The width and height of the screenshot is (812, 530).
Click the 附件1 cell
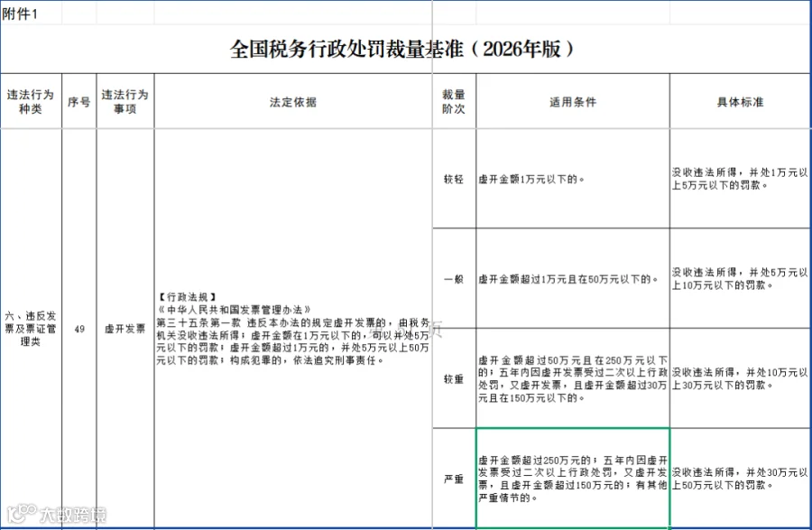point(31,14)
